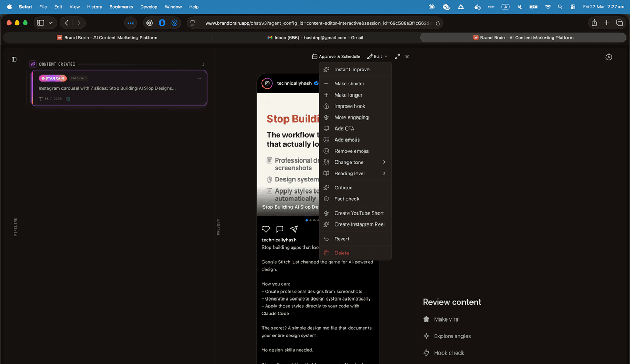Click the share paper plane icon
Viewport: 630px width, 364px height.
coord(294,229)
